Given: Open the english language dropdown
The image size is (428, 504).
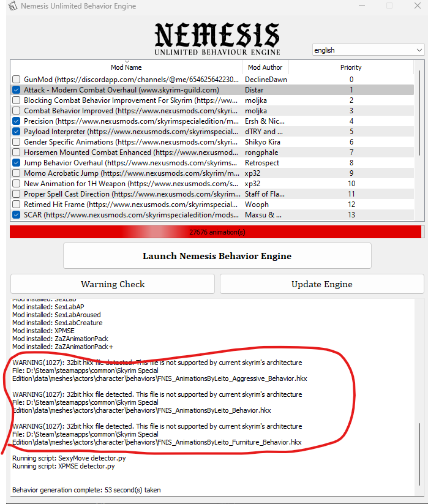Looking at the screenshot, I should pyautogui.click(x=368, y=50).
